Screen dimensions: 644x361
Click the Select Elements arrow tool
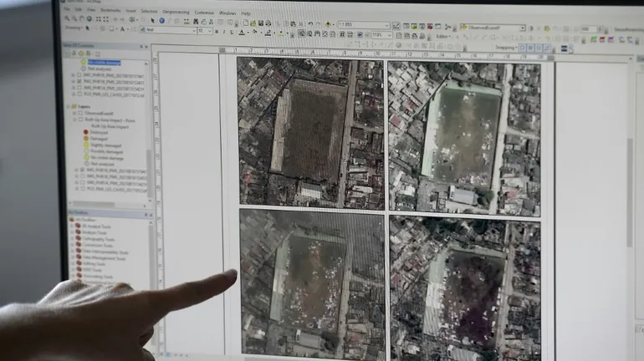click(x=152, y=21)
